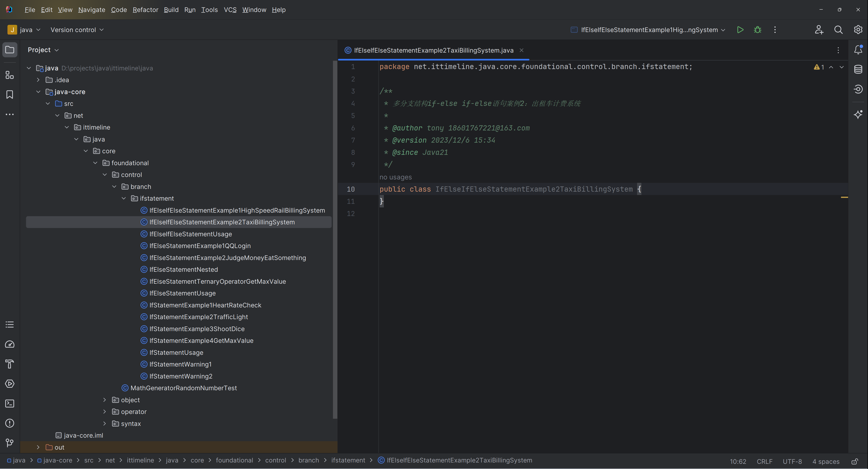The image size is (868, 469).
Task: Open the Refactor menu
Action: tap(145, 10)
